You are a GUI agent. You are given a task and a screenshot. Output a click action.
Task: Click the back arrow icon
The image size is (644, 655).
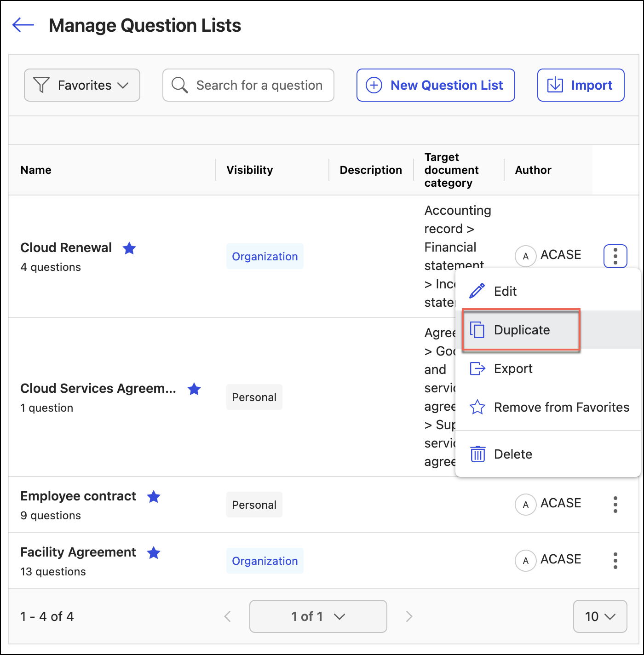click(x=23, y=25)
